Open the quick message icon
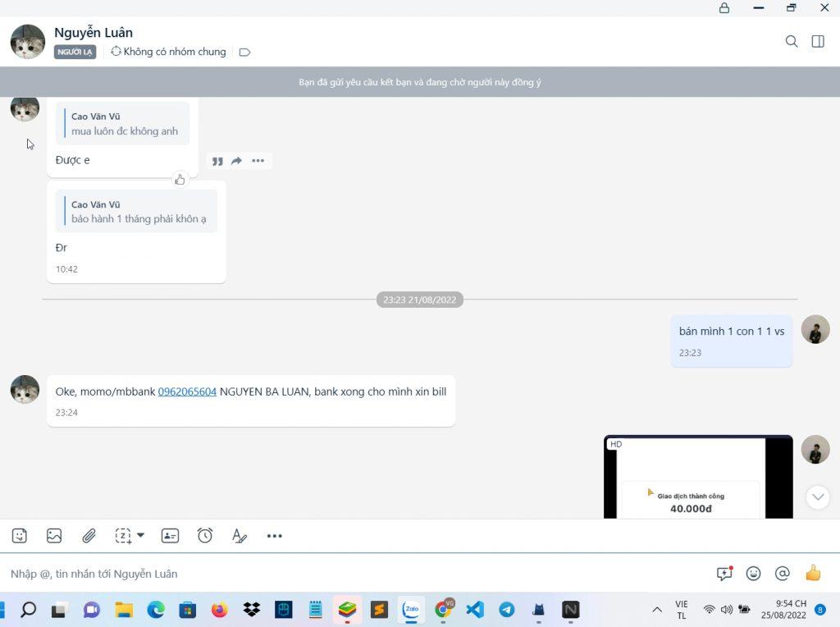Image resolution: width=840 pixels, height=627 pixels. pos(724,574)
